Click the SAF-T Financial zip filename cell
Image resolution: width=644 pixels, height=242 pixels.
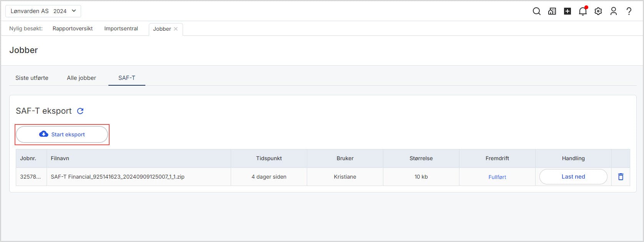point(118,177)
